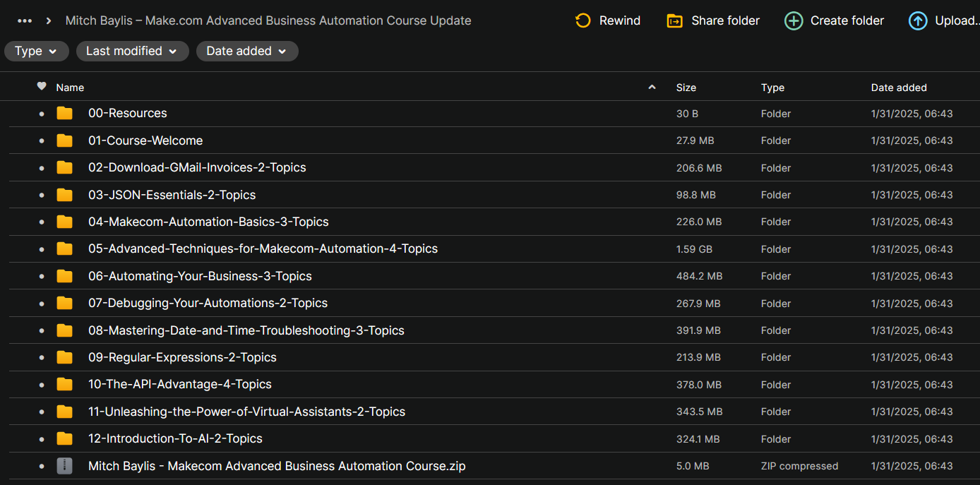This screenshot has width=980, height=485.
Task: Open the breadcrumb ellipsis menu
Action: coord(25,20)
